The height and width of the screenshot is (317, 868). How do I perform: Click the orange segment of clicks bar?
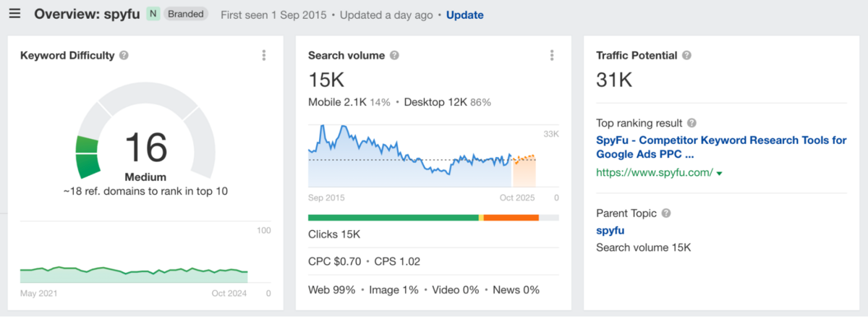(511, 217)
